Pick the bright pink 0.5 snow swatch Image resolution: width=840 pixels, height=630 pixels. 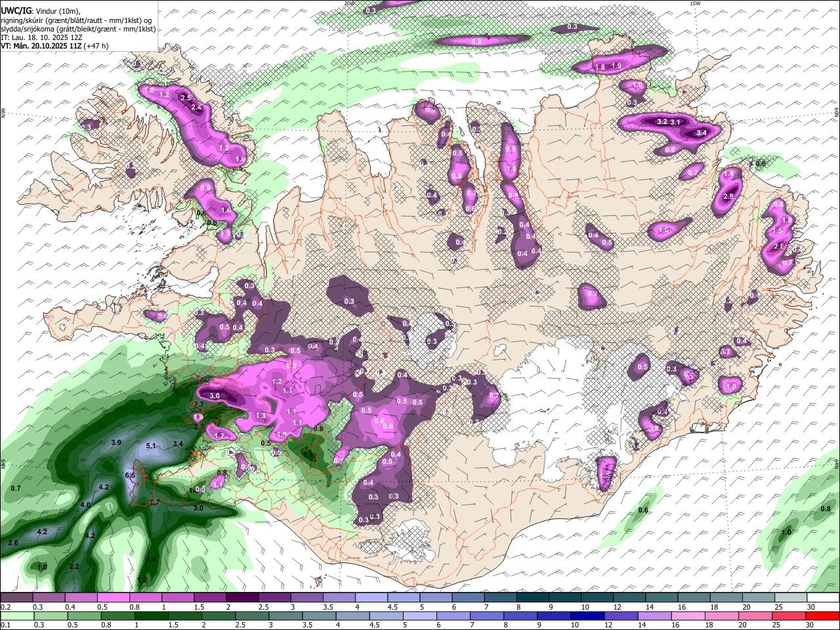point(113,597)
